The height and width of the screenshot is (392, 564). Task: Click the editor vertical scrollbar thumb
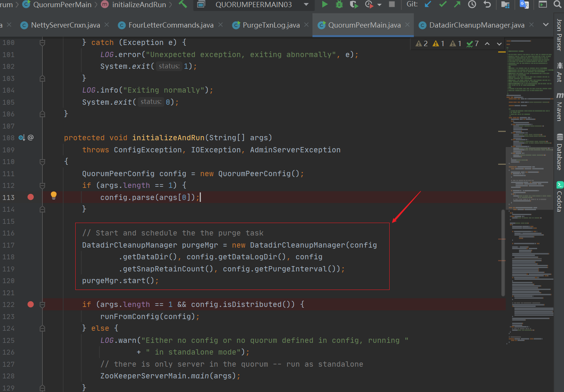point(503,253)
